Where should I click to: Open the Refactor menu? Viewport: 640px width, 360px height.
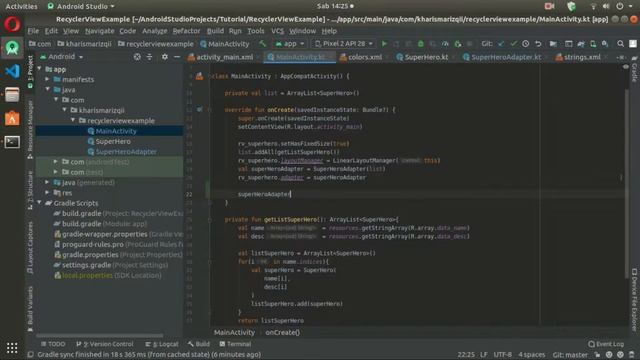pyautogui.click(x=186, y=31)
